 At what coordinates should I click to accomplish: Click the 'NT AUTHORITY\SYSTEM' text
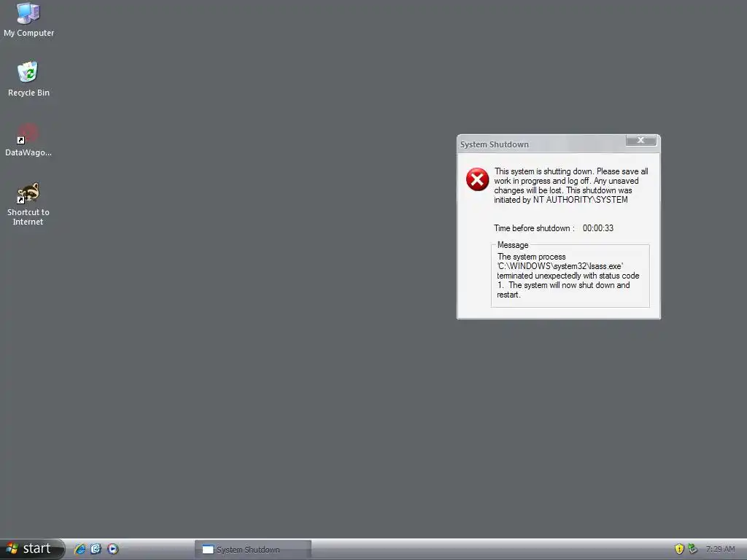click(580, 200)
